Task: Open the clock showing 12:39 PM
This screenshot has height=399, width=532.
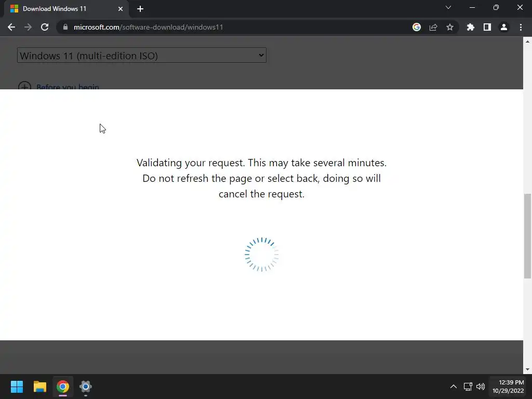Action: (508, 387)
